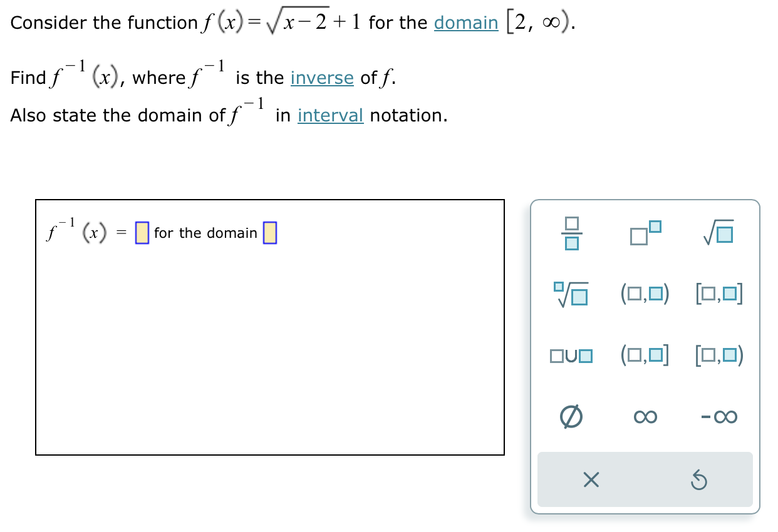Select the half-open interval (□,□] template
Screen dimensions: 778x532
click(x=645, y=356)
